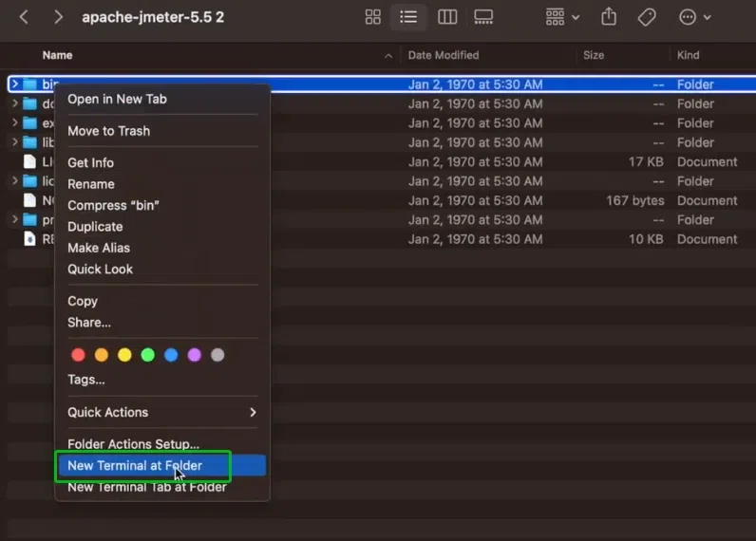Image resolution: width=756 pixels, height=541 pixels.
Task: Expand the 'lic' folder disclosure arrow
Action: 15,180
